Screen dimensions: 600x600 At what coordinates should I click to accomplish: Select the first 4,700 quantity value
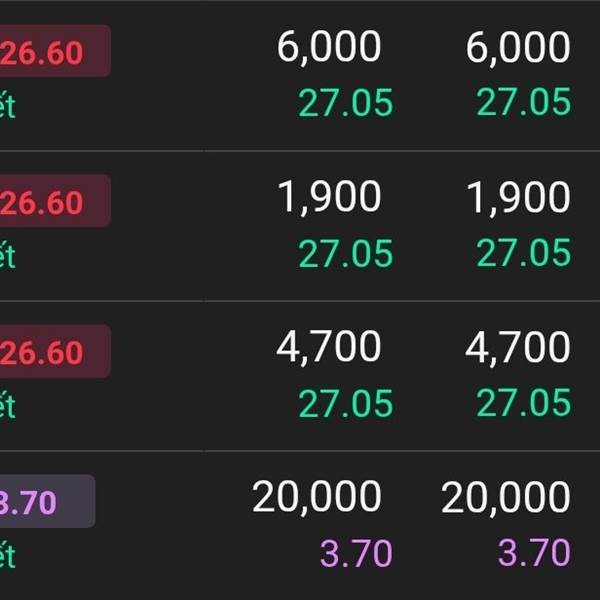[329, 348]
